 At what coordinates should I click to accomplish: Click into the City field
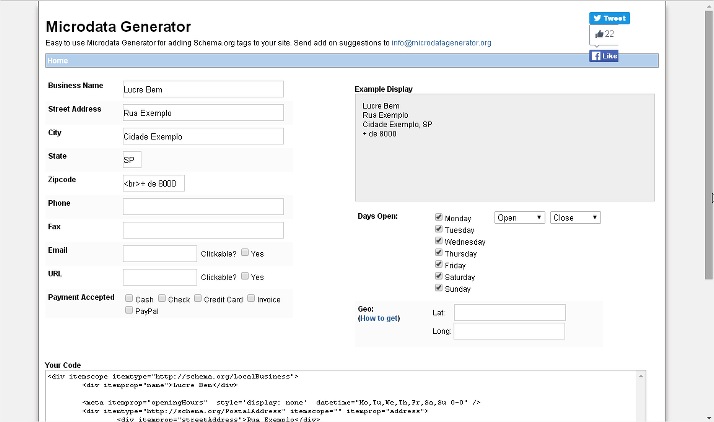[x=203, y=137]
